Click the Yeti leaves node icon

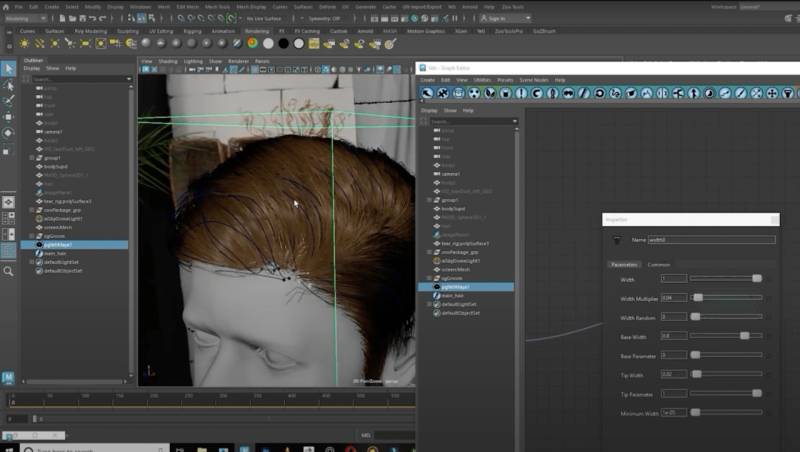490,93
